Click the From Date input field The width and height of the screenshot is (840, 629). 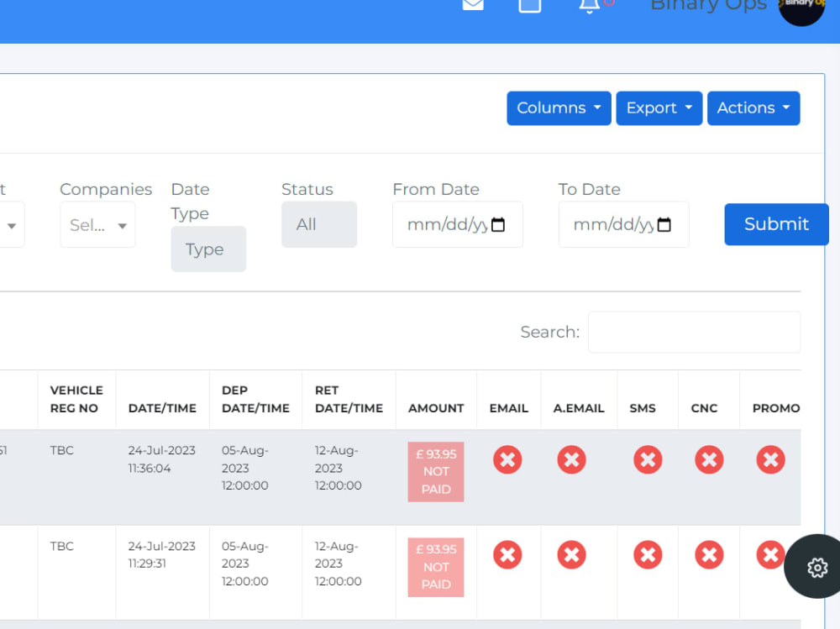tap(458, 224)
